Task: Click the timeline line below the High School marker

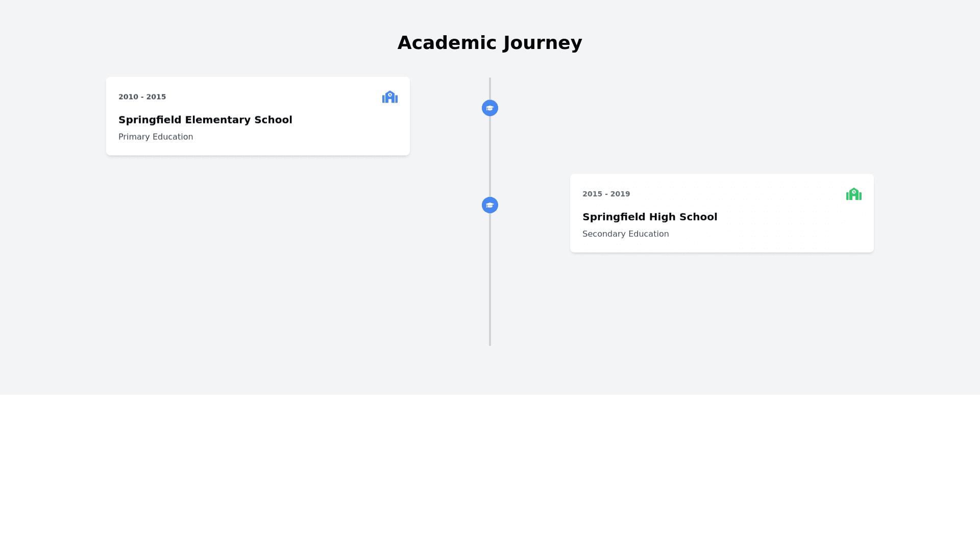Action: [490, 281]
